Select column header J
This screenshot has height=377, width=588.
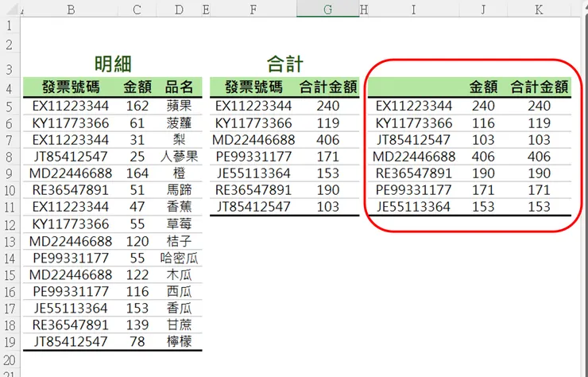(x=483, y=9)
